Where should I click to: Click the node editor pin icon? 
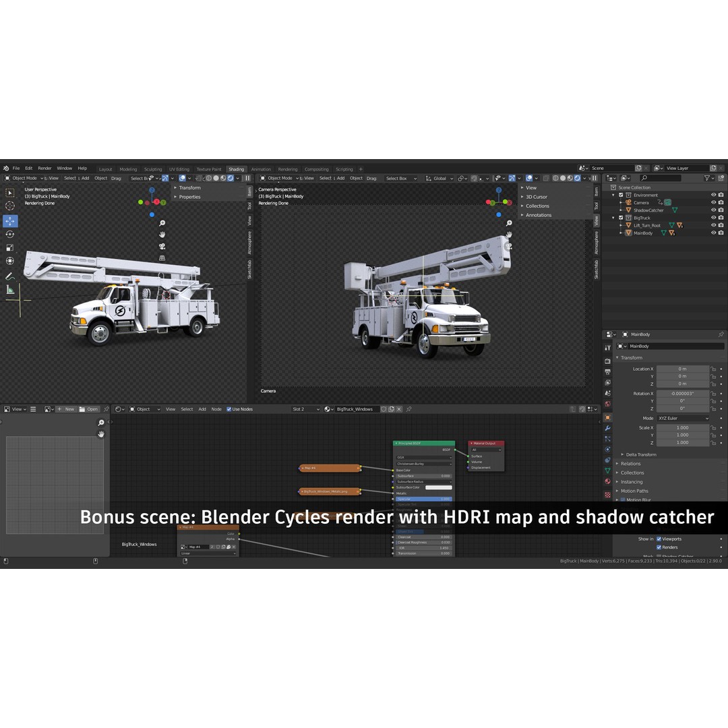(409, 409)
